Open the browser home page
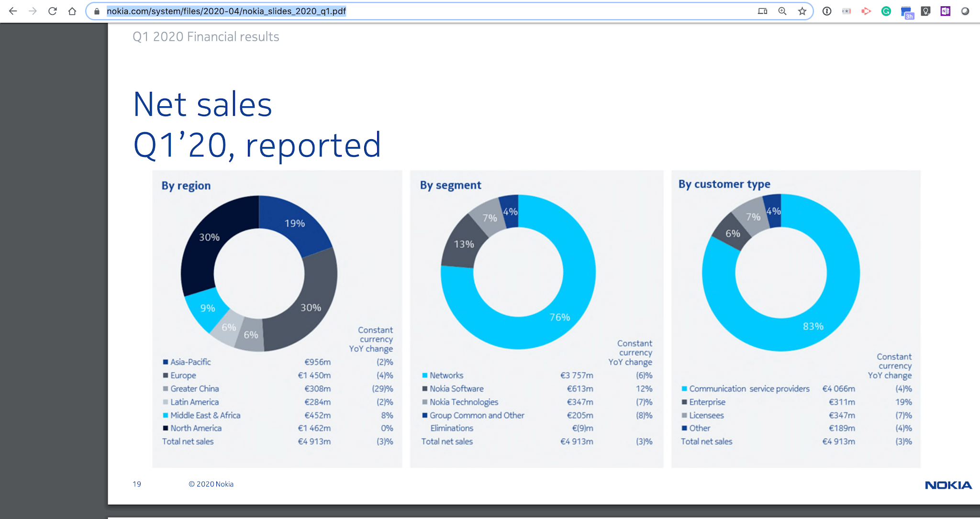The width and height of the screenshot is (980, 519). (x=72, y=11)
